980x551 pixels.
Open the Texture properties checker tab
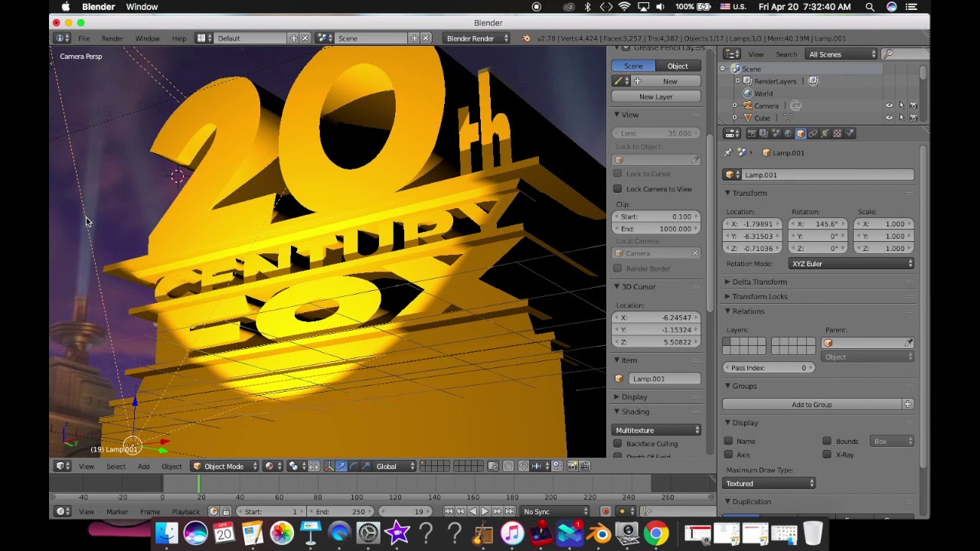837,133
